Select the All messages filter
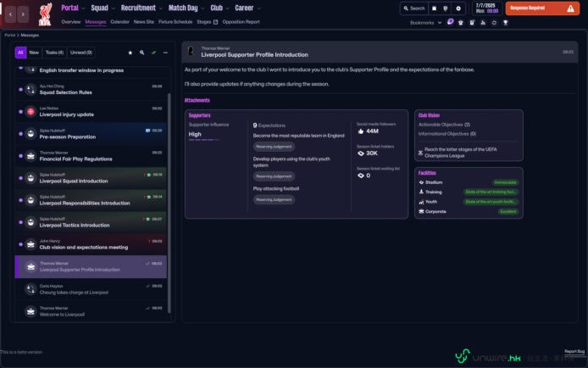This screenshot has height=368, width=588. pos(20,53)
